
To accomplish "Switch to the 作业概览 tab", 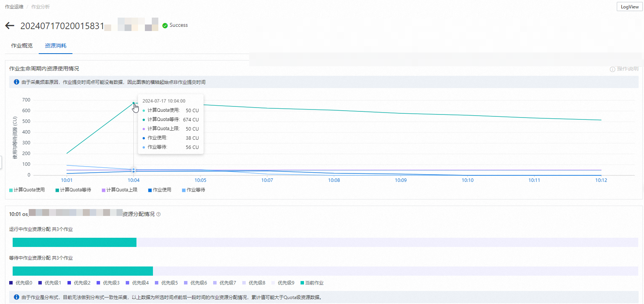I will tap(22, 46).
